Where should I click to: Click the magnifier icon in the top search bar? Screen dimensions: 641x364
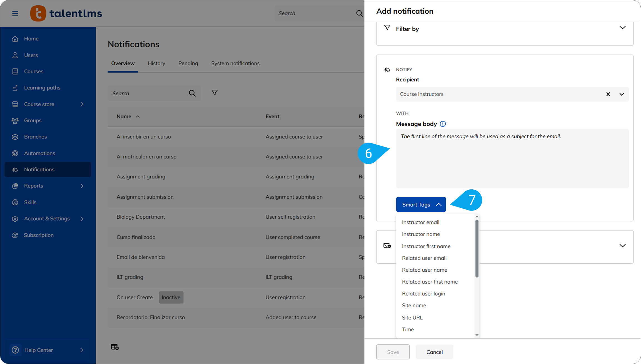[359, 13]
